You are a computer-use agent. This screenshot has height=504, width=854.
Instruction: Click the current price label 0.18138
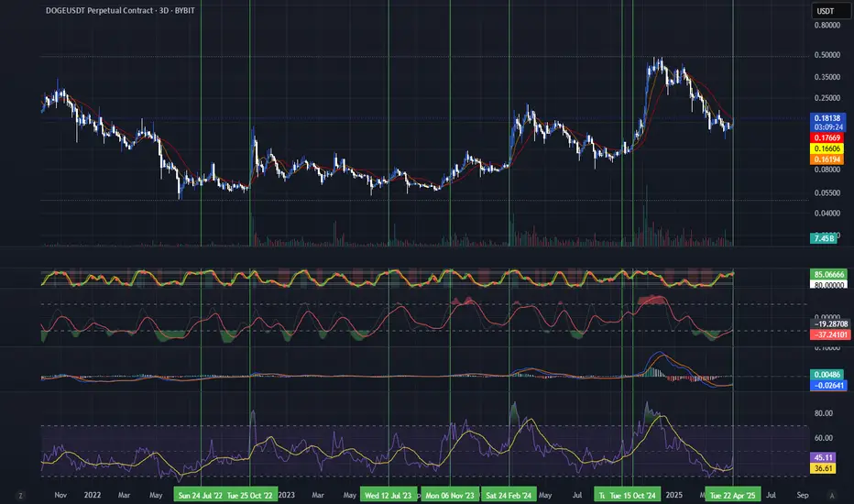[x=827, y=117]
